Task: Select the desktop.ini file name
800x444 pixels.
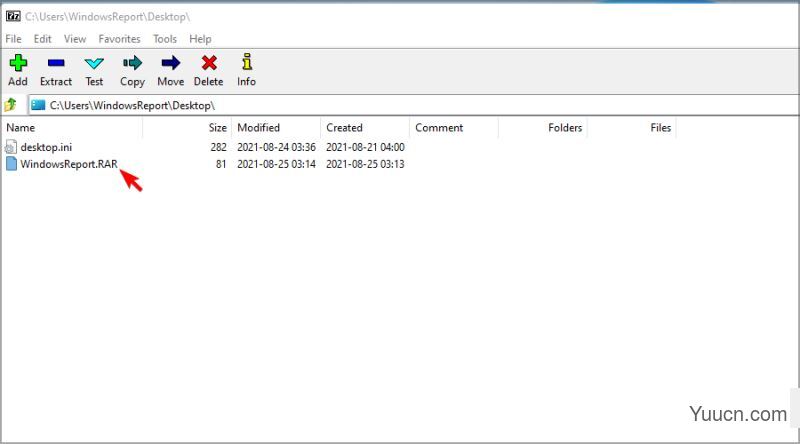Action: (x=46, y=147)
